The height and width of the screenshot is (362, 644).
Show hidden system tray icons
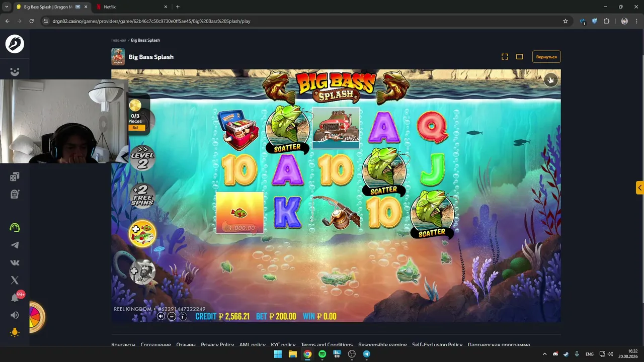[544, 354]
